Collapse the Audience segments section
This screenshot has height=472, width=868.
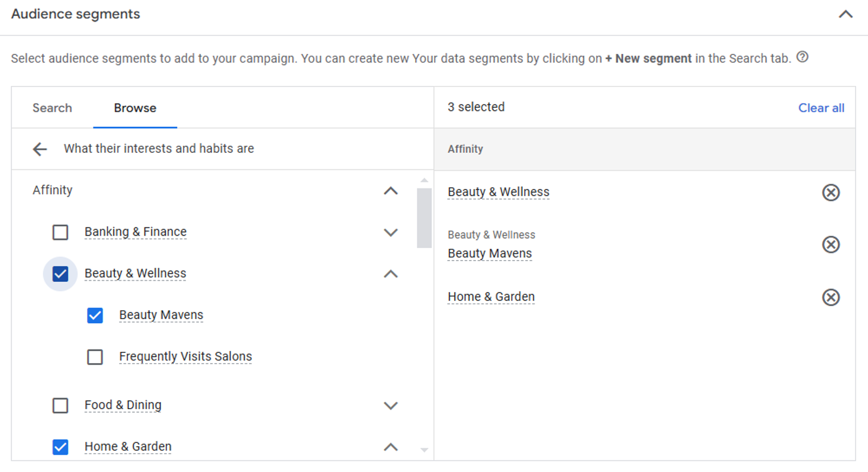pyautogui.click(x=846, y=14)
